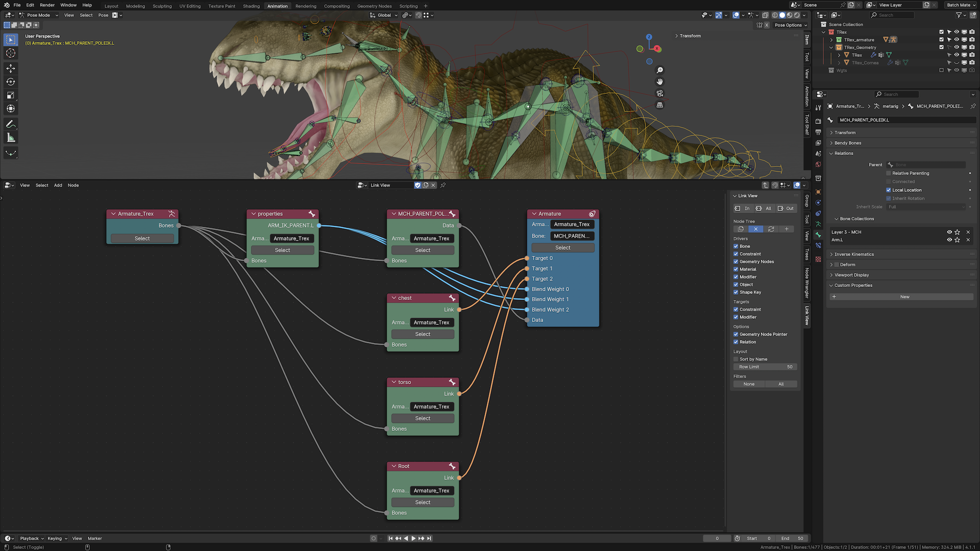The height and width of the screenshot is (551, 980).
Task: Open the Pose Options dropdown
Action: (791, 25)
